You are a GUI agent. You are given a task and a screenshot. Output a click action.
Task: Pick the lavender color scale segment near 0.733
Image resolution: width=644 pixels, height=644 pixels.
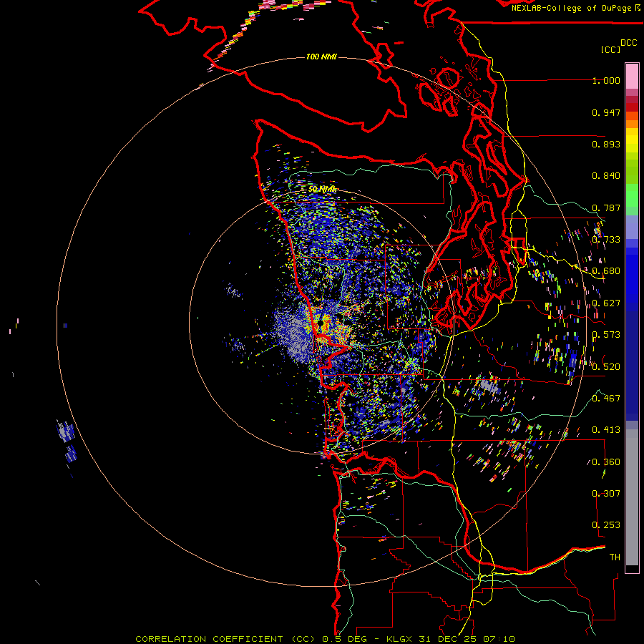click(632, 227)
